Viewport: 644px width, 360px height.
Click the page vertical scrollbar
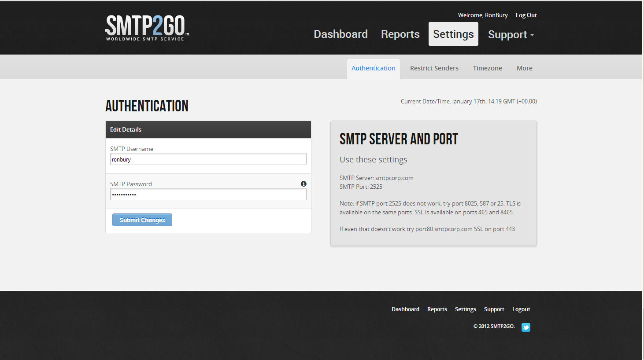643,180
